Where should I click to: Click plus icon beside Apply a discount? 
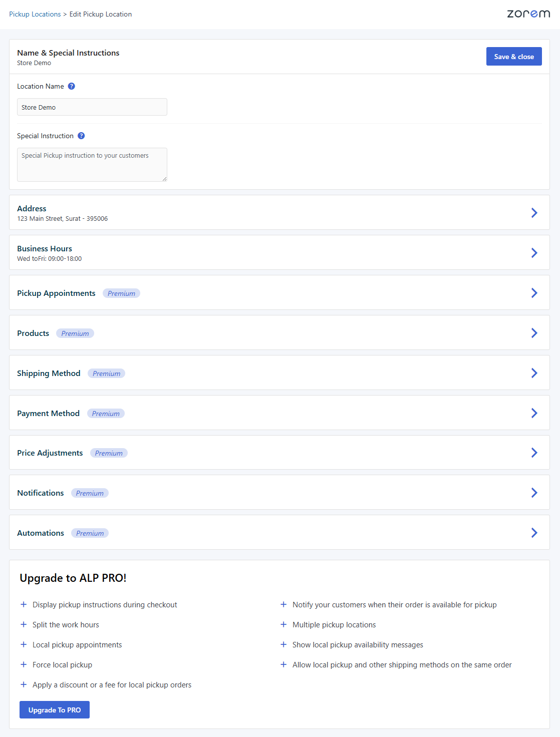coord(24,684)
